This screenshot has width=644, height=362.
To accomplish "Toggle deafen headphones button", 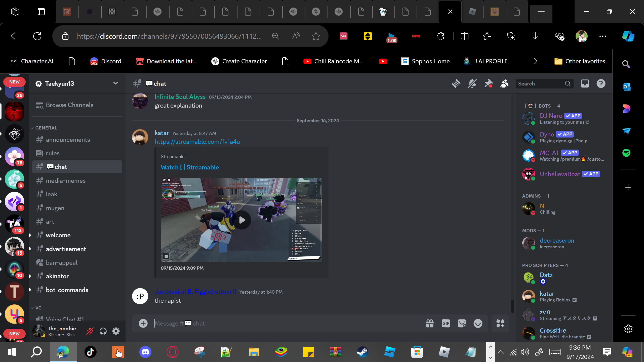I will point(103,331).
